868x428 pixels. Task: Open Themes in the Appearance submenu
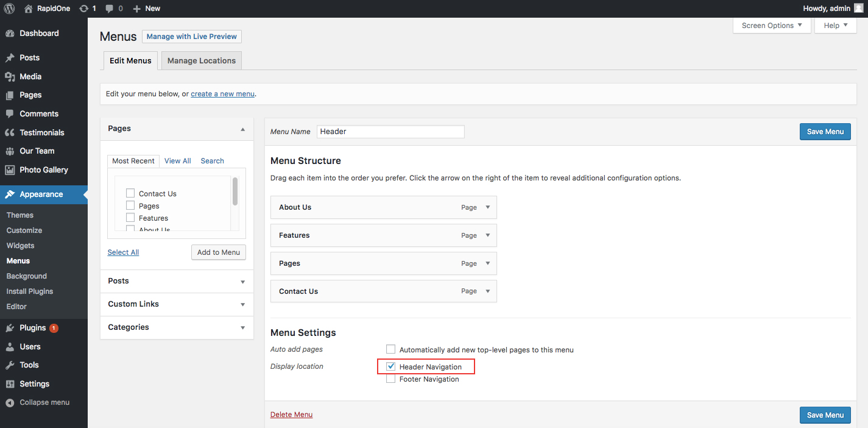(20, 215)
